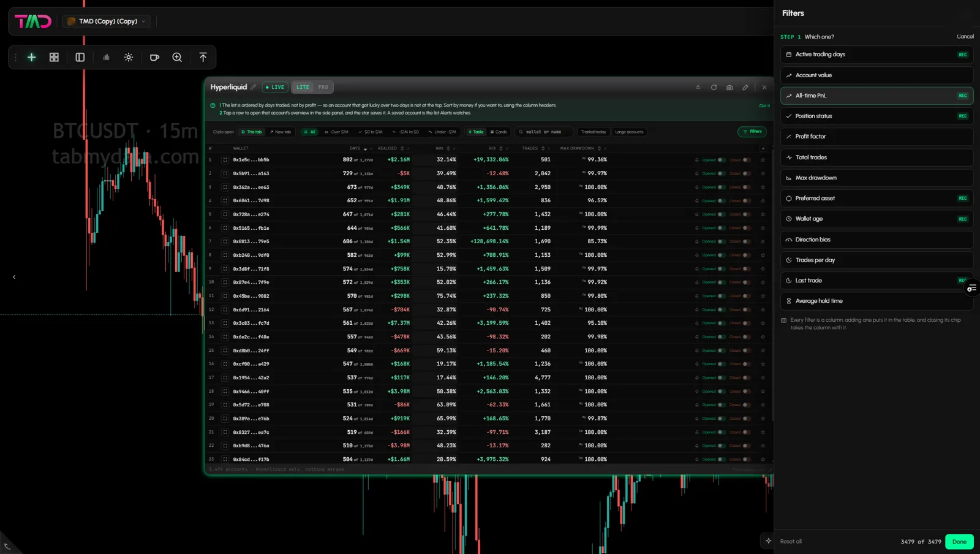
Task: Toggle Closed alert for 0x728a...e274
Action: tap(746, 214)
